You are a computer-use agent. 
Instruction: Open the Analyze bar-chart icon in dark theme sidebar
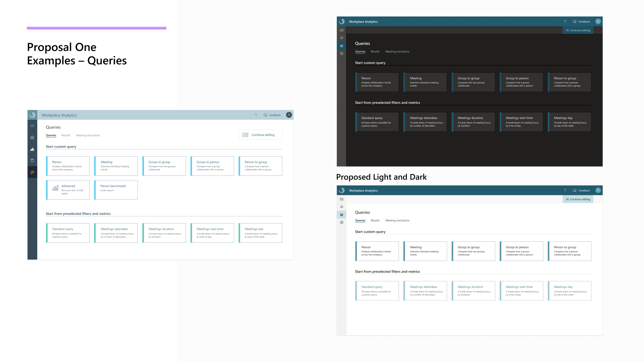342,46
